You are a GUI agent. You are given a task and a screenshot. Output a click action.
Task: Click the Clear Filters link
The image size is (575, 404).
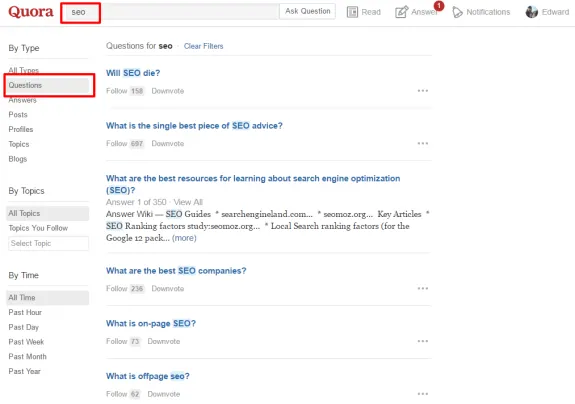click(x=204, y=46)
